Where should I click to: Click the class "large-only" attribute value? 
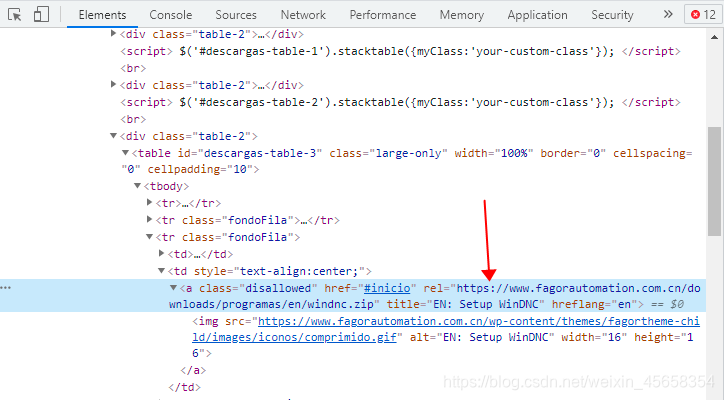point(409,153)
